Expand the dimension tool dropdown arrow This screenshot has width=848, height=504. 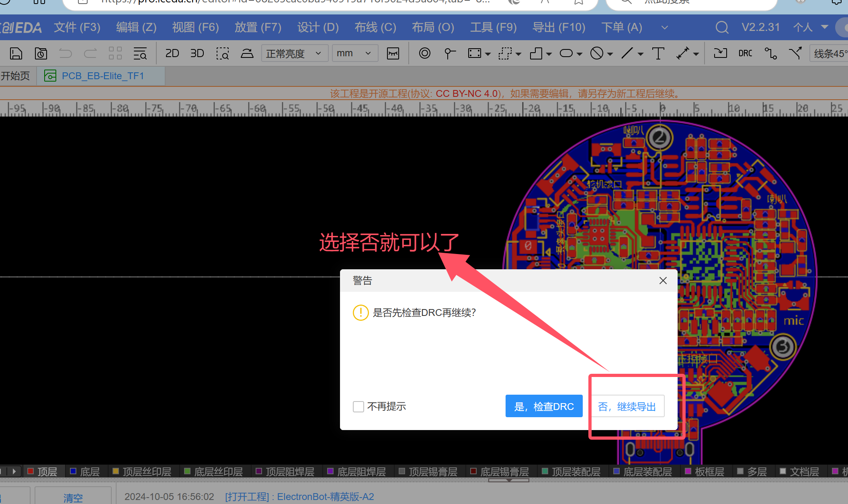696,54
